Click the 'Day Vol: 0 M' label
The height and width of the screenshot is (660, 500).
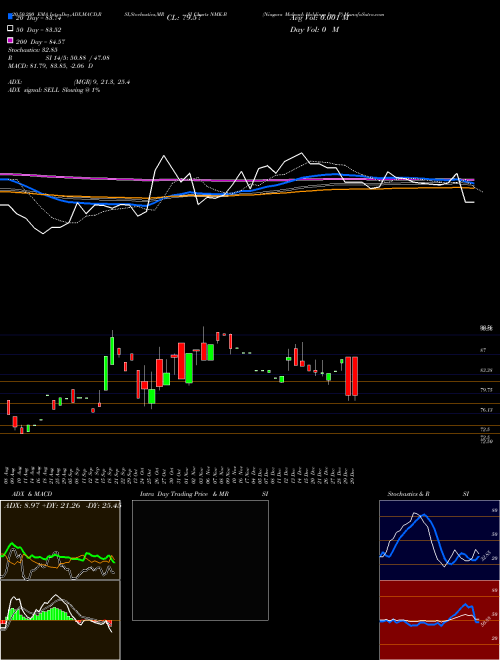pos(314,29)
